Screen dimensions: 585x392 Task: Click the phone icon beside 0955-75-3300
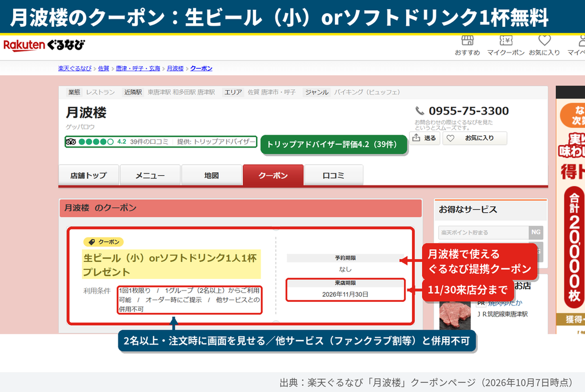click(420, 111)
